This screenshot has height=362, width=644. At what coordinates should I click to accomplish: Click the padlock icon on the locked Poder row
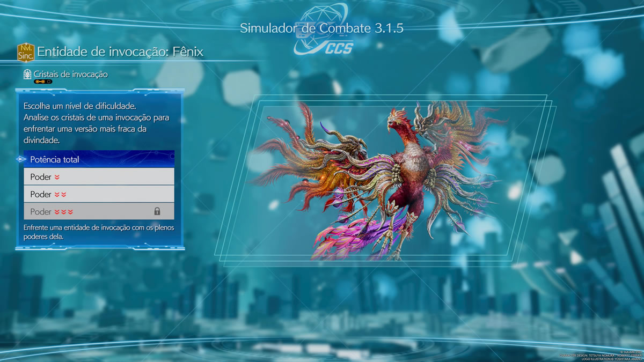(157, 211)
